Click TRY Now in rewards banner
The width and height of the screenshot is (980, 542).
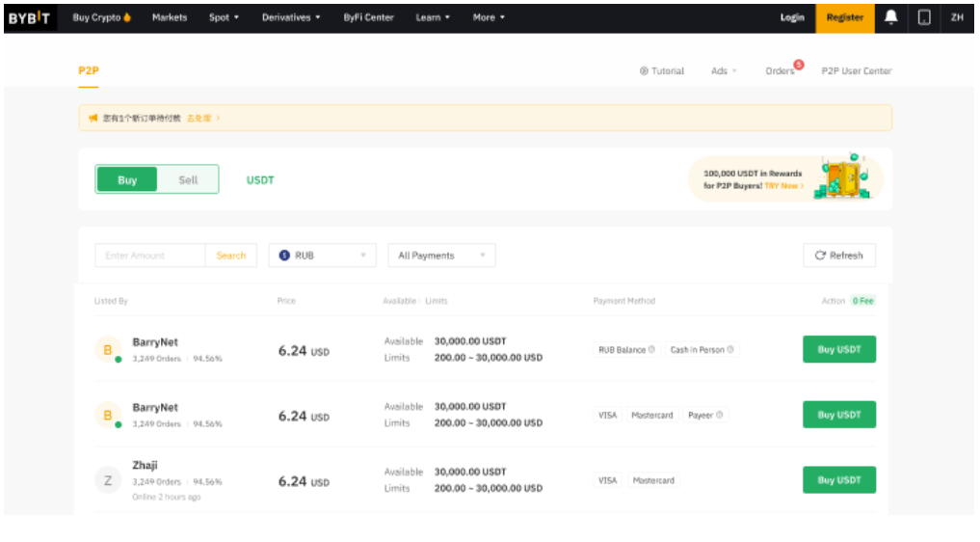(x=783, y=186)
